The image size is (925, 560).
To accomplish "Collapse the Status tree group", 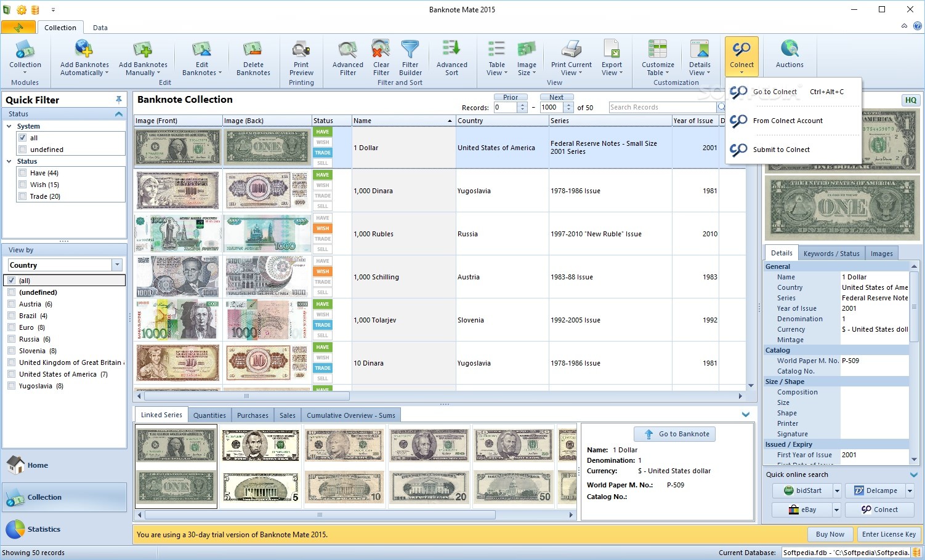I will pyautogui.click(x=9, y=161).
